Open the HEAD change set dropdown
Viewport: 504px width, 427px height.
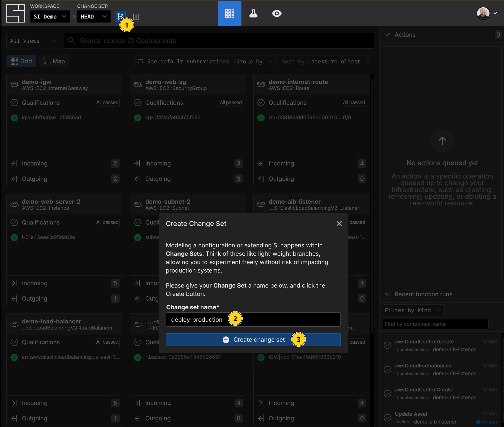(94, 16)
